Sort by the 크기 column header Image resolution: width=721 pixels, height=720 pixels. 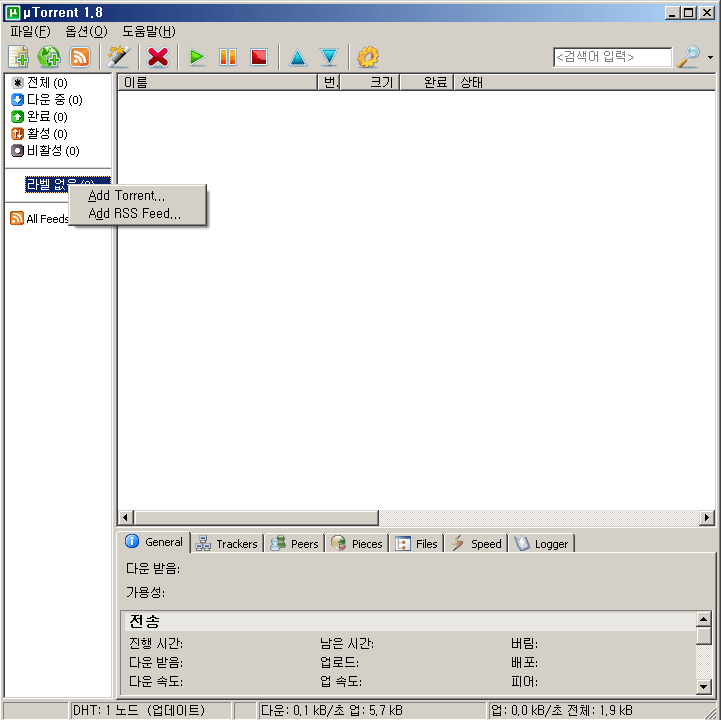pos(370,82)
